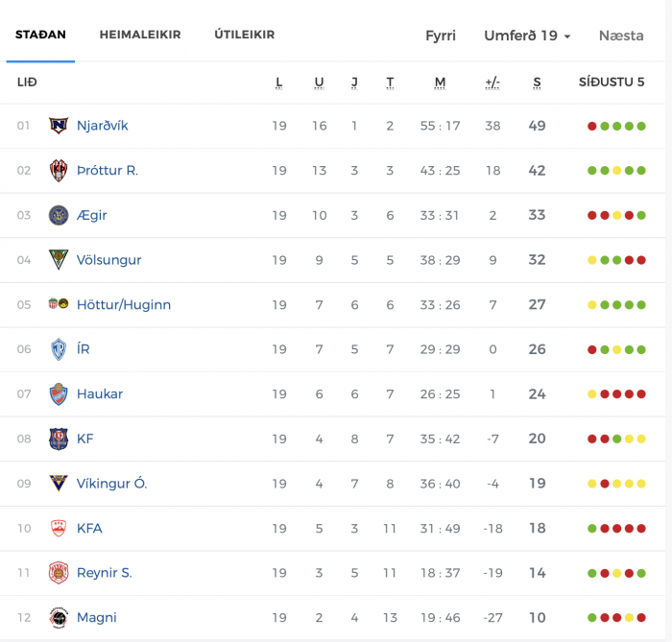Click the Haukar club crest
This screenshot has width=672, height=642.
coord(59,394)
